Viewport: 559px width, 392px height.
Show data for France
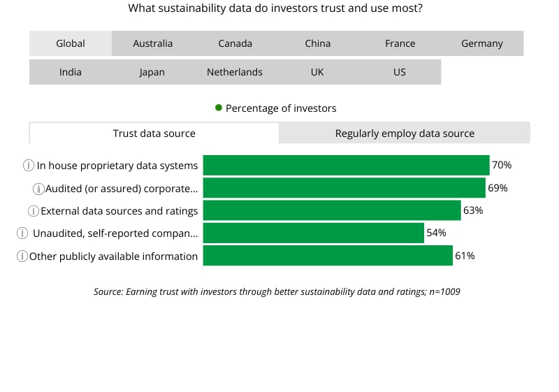(x=400, y=43)
